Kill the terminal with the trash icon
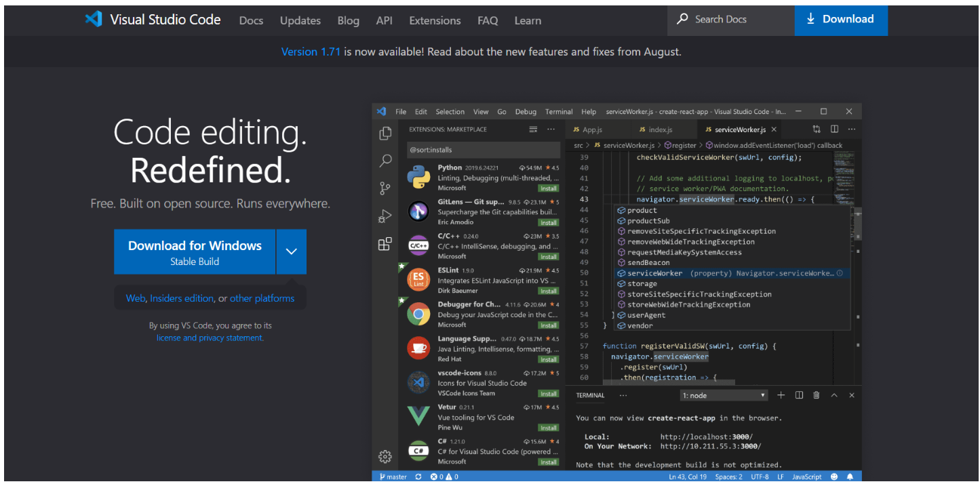 pyautogui.click(x=817, y=395)
